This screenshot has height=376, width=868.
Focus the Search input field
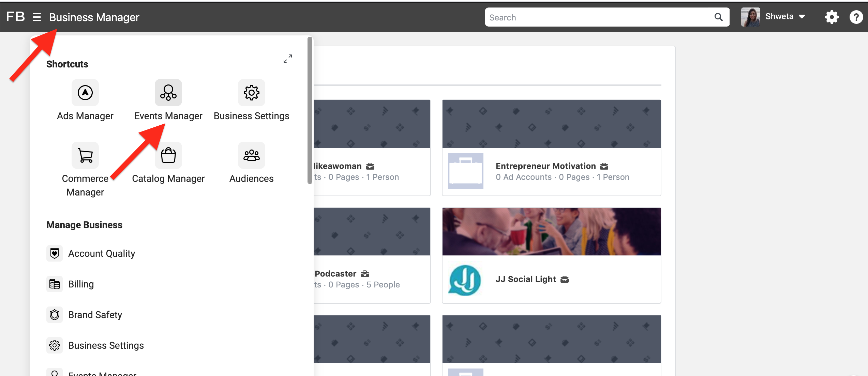pyautogui.click(x=607, y=17)
